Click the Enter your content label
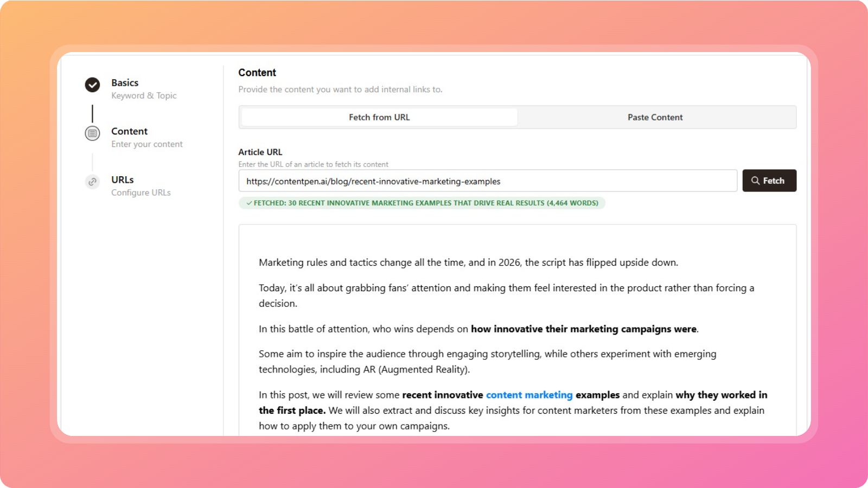This screenshot has width=868, height=488. 146,144
